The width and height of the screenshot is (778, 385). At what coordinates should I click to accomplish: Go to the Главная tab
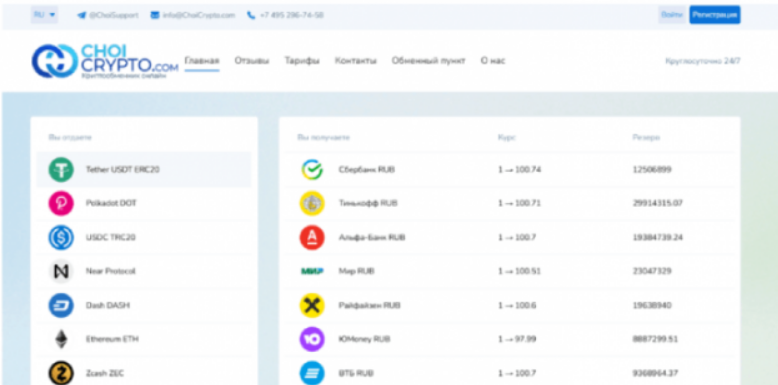coord(202,61)
